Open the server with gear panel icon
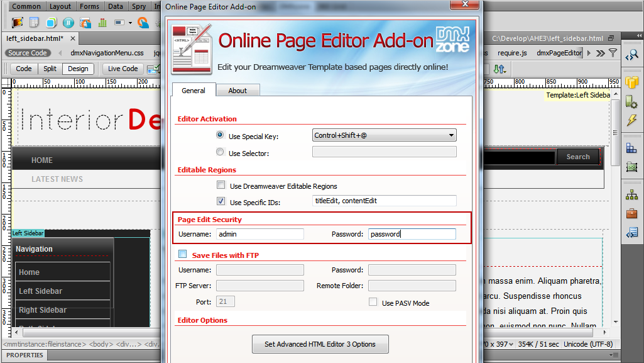 pos(631,101)
